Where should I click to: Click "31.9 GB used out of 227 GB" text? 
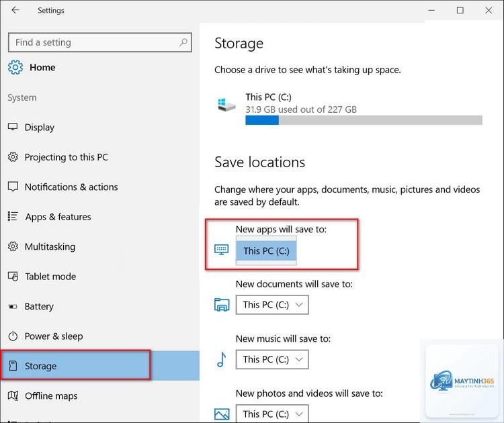(x=301, y=109)
